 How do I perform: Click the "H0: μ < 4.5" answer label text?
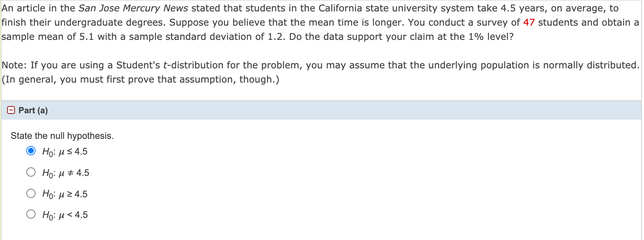click(65, 215)
